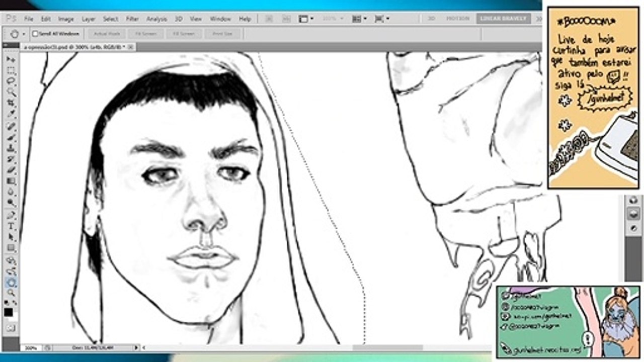Viewport: 644px width, 362px height.
Task: Switch to the Motion workspace
Action: tap(458, 19)
